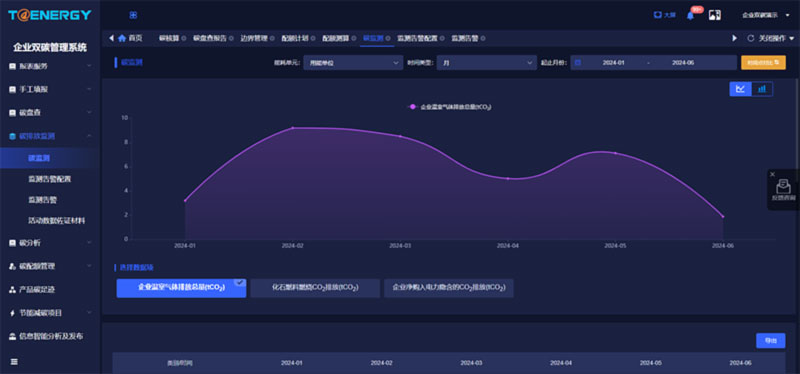This screenshot has width=800, height=374.
Task: Switch chart to bar view
Action: click(x=762, y=89)
